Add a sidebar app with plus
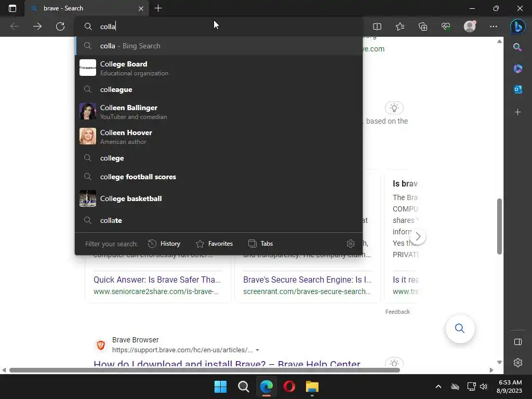Image resolution: width=532 pixels, height=399 pixels. [x=517, y=112]
